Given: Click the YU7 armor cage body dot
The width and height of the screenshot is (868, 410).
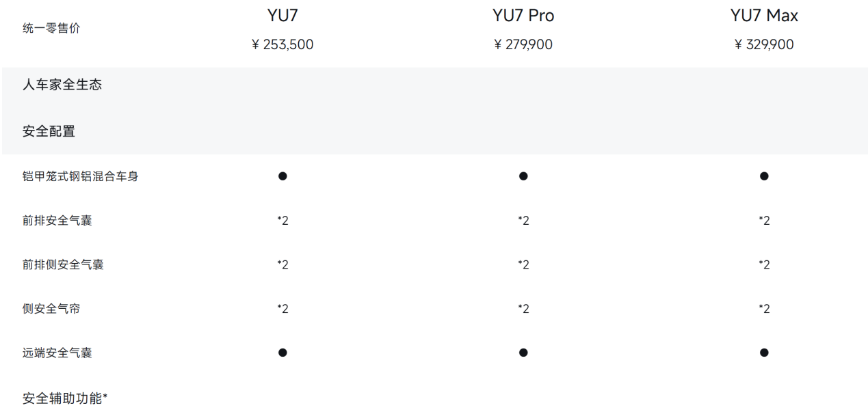Looking at the screenshot, I should point(282,176).
